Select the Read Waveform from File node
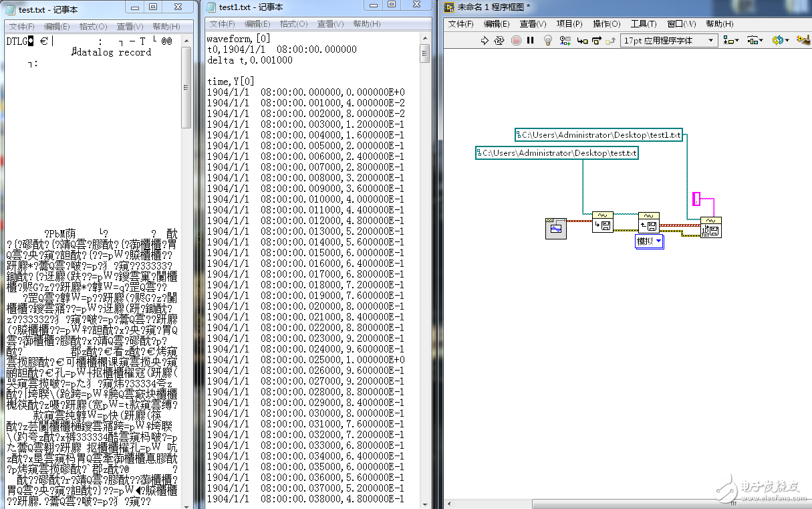Image resolution: width=812 pixels, height=509 pixels. 648,222
